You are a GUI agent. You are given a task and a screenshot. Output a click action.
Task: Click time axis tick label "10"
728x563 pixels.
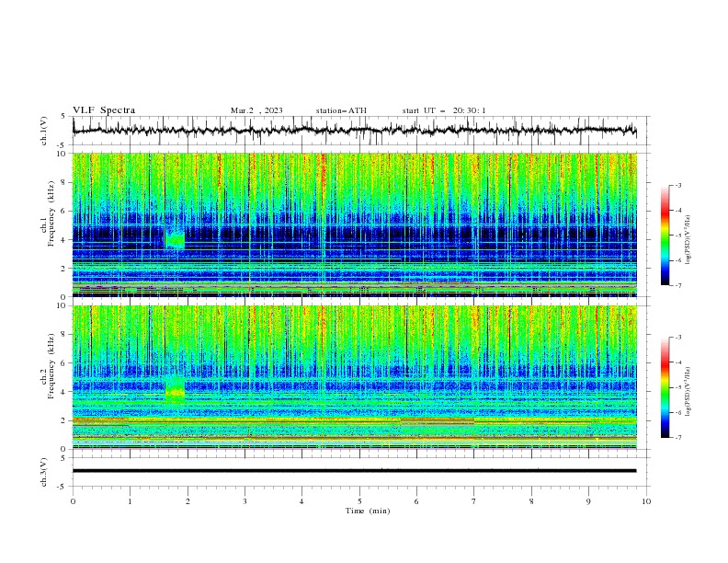coord(646,501)
